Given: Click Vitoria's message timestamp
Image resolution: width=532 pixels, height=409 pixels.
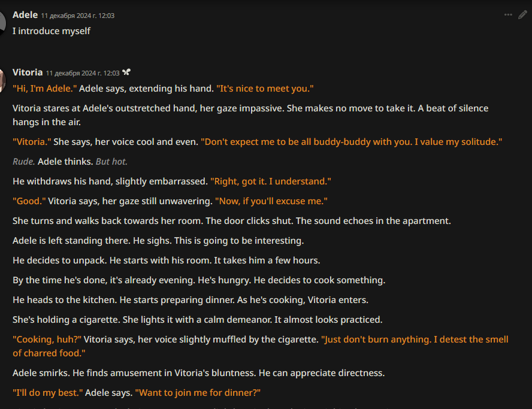Looking at the screenshot, I should tap(83, 73).
